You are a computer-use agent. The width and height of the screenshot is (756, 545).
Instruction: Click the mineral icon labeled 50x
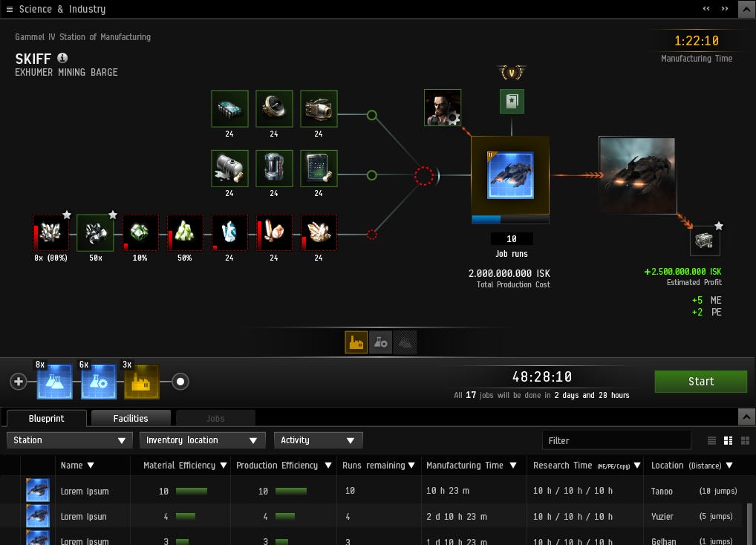tap(96, 232)
